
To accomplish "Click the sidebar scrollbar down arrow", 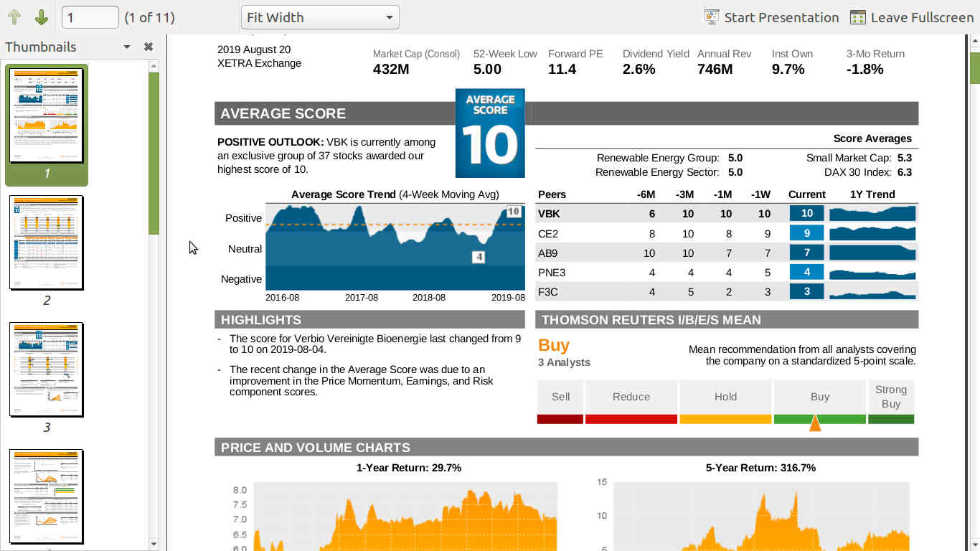I will coord(154,545).
